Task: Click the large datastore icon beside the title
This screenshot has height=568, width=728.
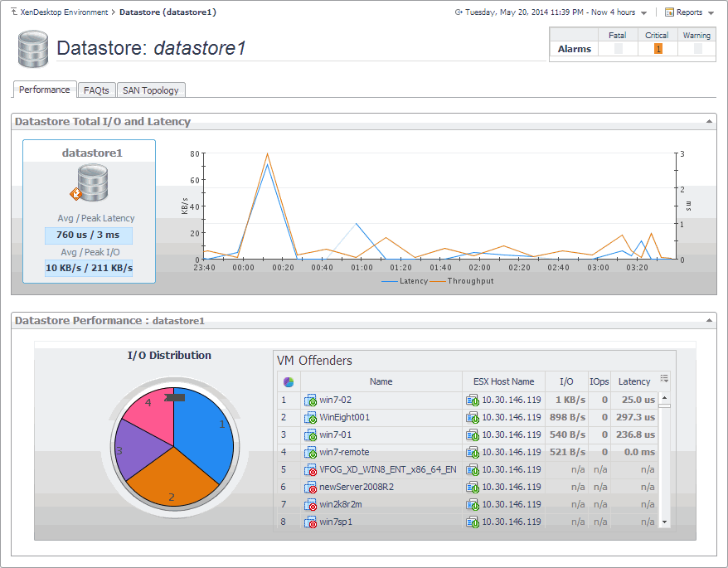Action: (34, 49)
